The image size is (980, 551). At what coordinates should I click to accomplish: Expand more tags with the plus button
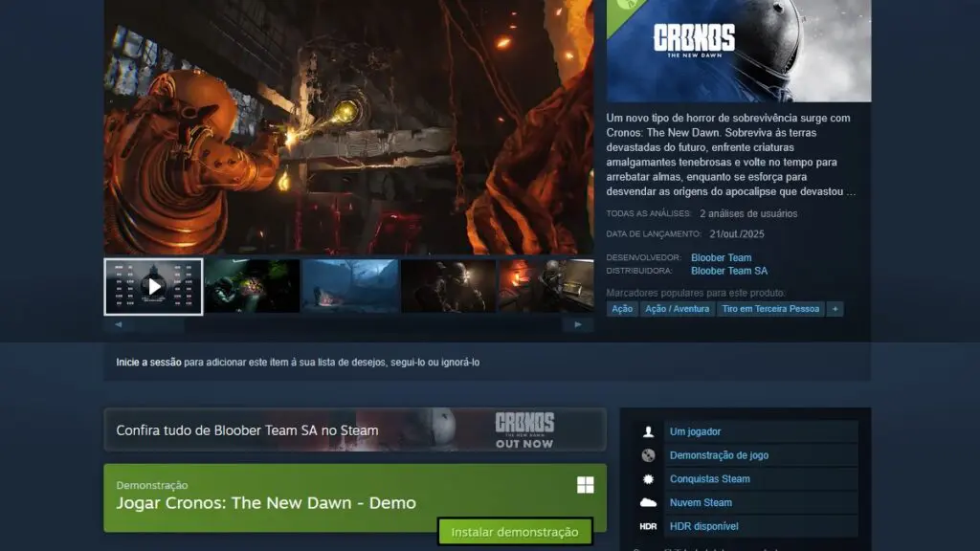pyautogui.click(x=835, y=309)
